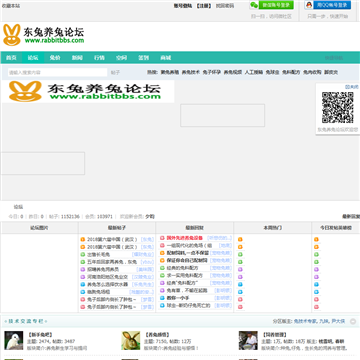Open the 帖子 search type dropdown
The height and width of the screenshot is (360, 360).
pos(115,72)
